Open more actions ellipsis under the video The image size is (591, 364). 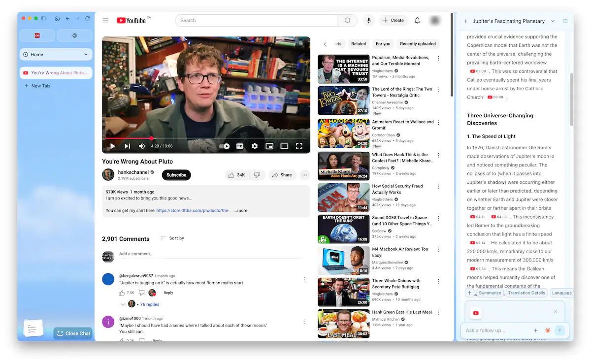(x=304, y=175)
